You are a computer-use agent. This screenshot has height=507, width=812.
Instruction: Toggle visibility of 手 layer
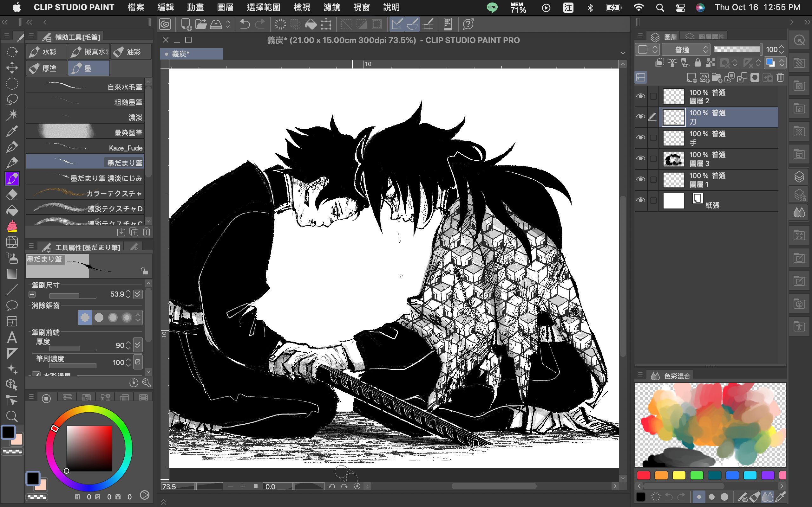(x=640, y=138)
